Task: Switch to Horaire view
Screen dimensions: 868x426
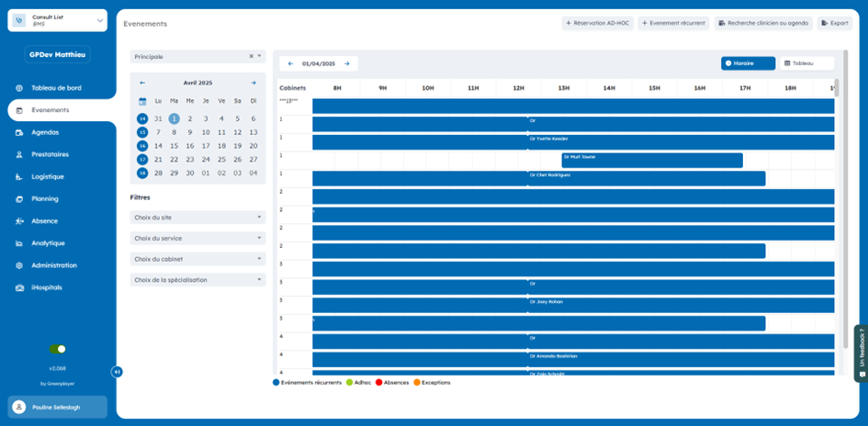Action: pyautogui.click(x=748, y=63)
